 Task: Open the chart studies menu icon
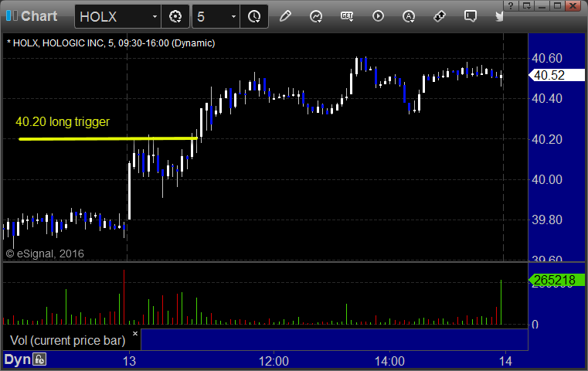tap(316, 16)
